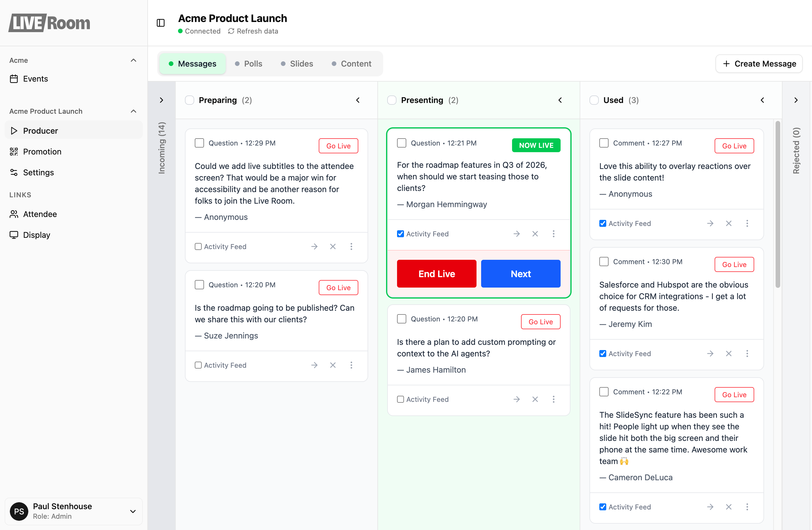Viewport: 812px width, 530px height.
Task: Enable Activity Feed for 12:29 PM question
Action: click(198, 246)
